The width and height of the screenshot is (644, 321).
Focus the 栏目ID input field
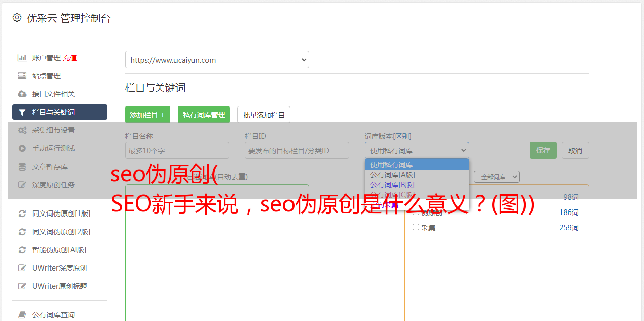[297, 150]
